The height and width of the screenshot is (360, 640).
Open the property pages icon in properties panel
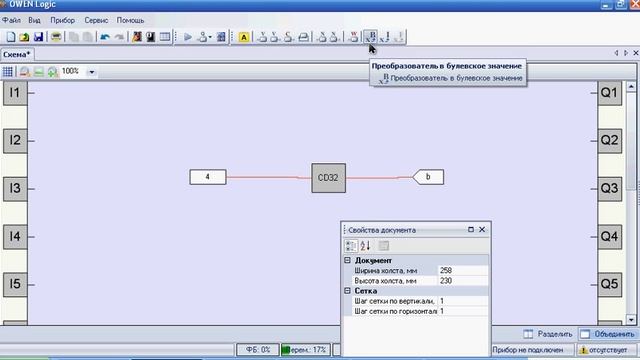pyautogui.click(x=384, y=246)
